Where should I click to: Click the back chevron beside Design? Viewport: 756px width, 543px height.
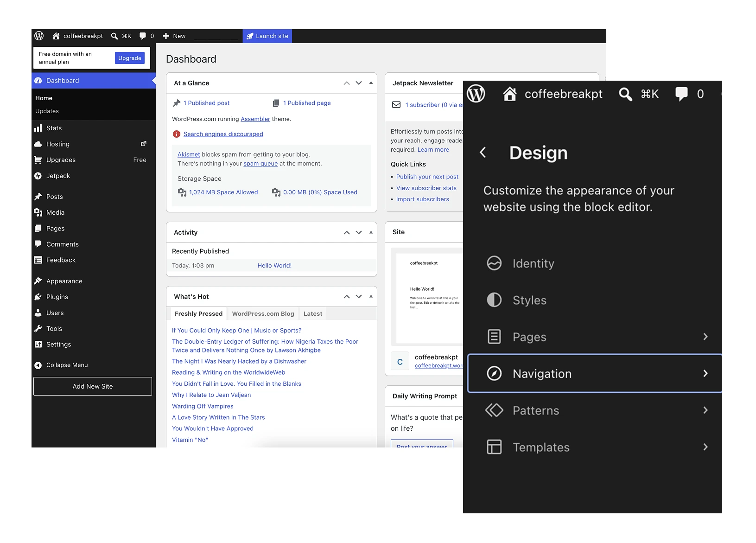[x=483, y=152]
